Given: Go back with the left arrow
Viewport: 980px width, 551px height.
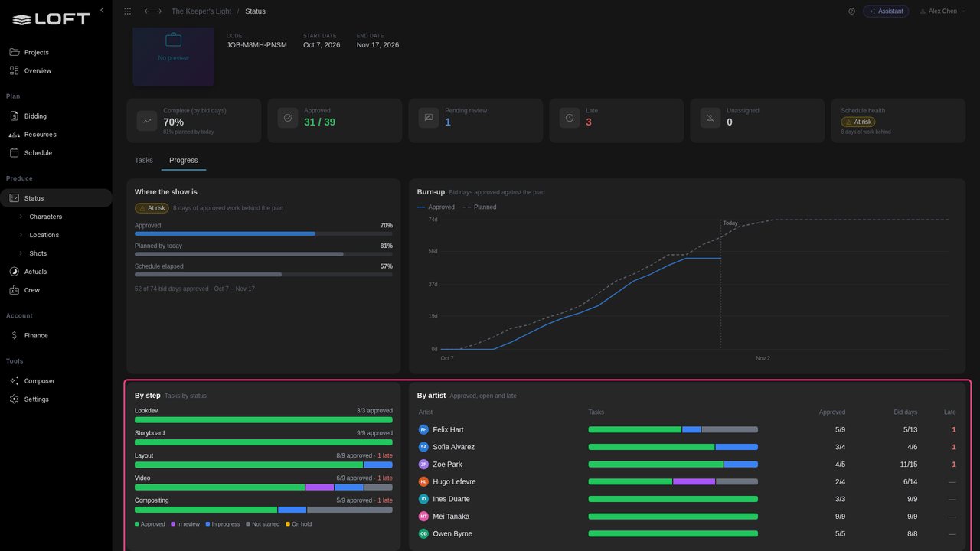Looking at the screenshot, I should (147, 11).
